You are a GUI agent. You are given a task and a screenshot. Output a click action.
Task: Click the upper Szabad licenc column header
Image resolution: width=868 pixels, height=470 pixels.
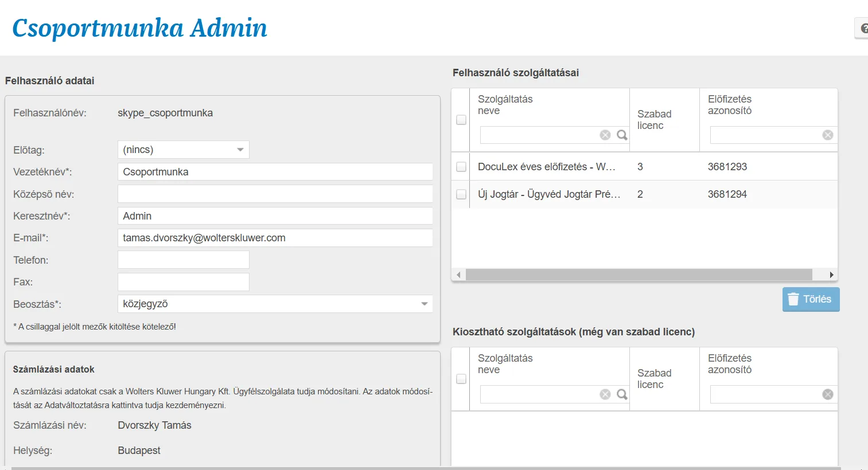pos(654,120)
